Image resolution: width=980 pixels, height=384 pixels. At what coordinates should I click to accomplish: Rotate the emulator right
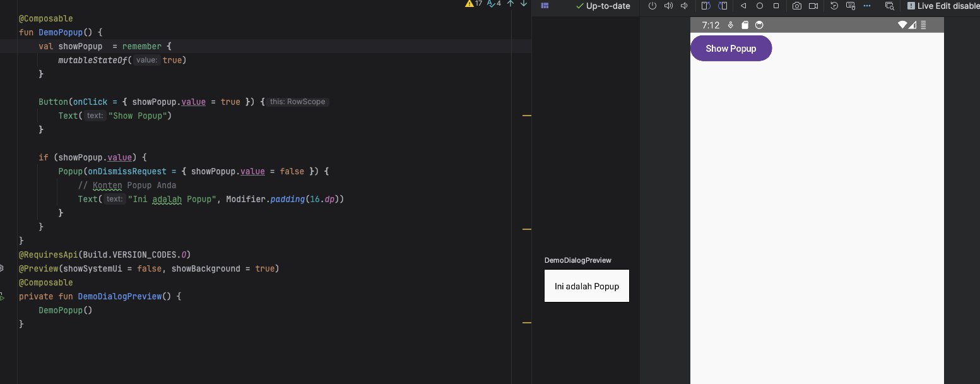(x=723, y=6)
